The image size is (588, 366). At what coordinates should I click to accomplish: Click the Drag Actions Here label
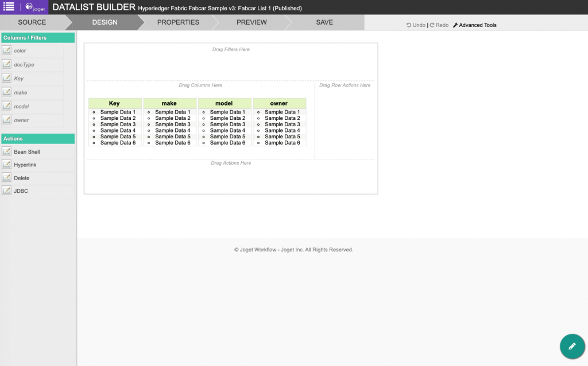(x=231, y=163)
